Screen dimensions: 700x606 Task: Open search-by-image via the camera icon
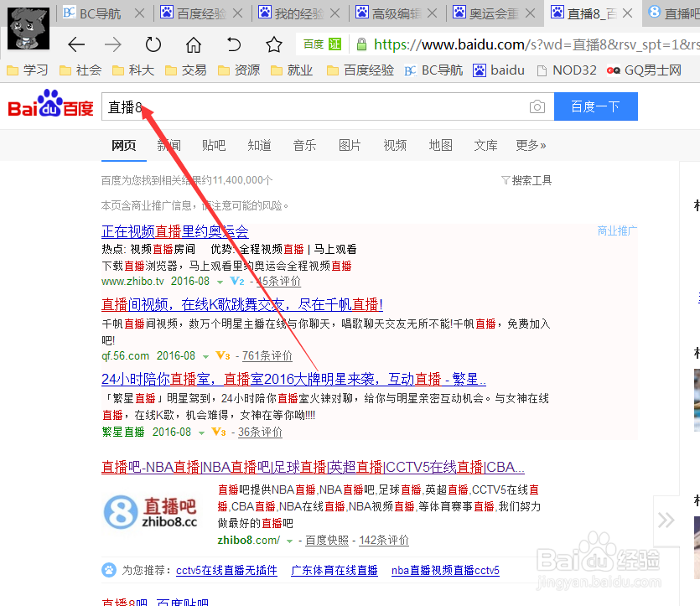click(x=536, y=106)
